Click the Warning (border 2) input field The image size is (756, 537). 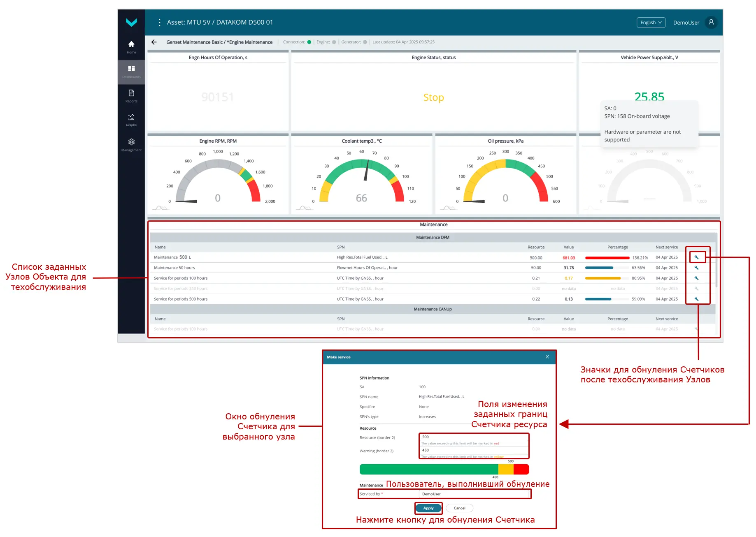[x=473, y=450]
